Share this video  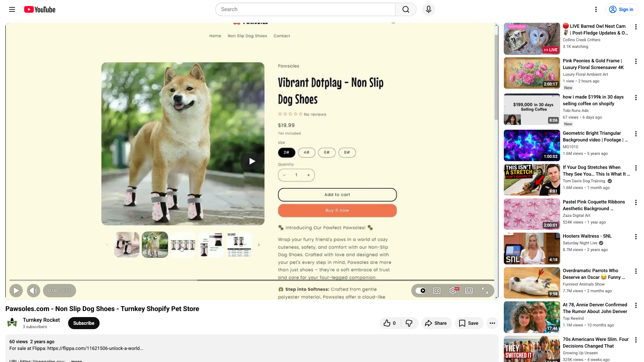(x=436, y=323)
